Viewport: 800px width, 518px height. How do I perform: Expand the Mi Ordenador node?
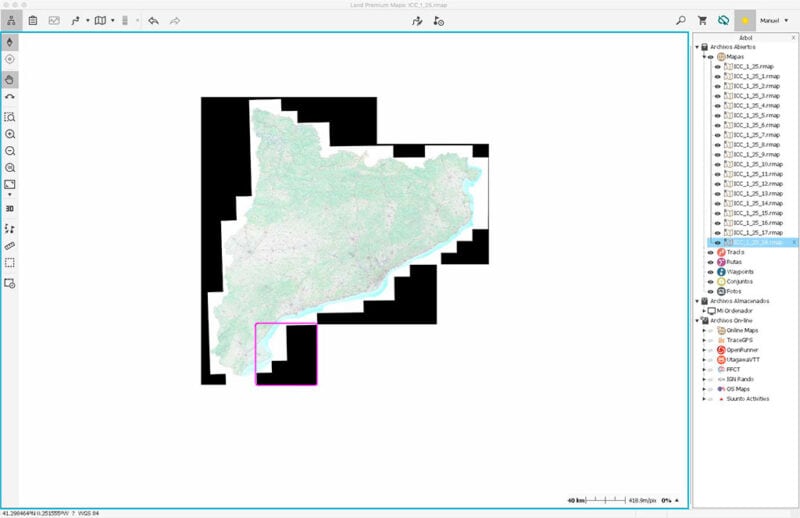click(x=704, y=311)
